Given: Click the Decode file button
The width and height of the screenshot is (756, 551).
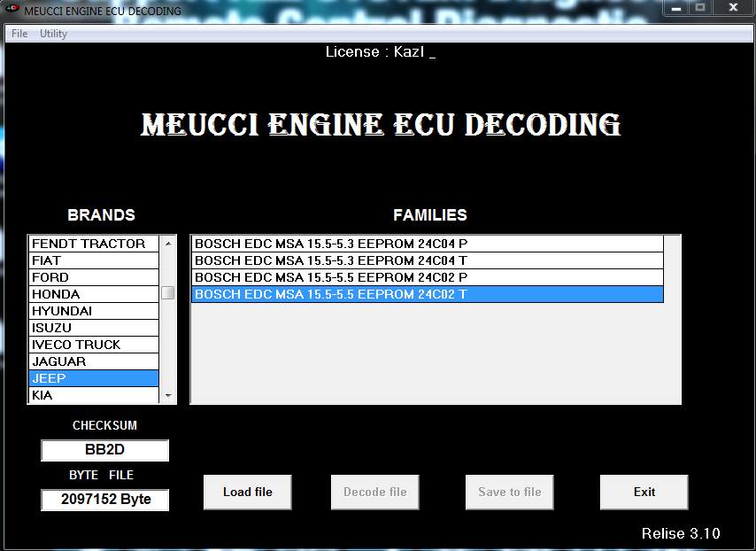Looking at the screenshot, I should [x=374, y=493].
